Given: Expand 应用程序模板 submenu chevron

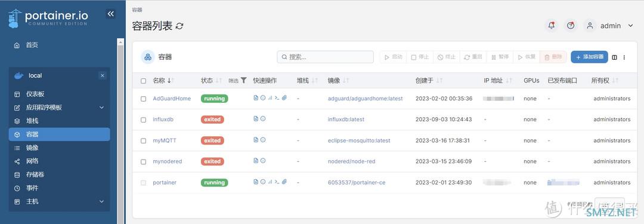Looking at the screenshot, I should [x=102, y=108].
